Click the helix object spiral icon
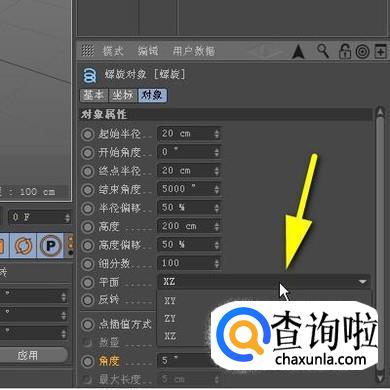The image size is (390, 390). pyautogui.click(x=89, y=75)
